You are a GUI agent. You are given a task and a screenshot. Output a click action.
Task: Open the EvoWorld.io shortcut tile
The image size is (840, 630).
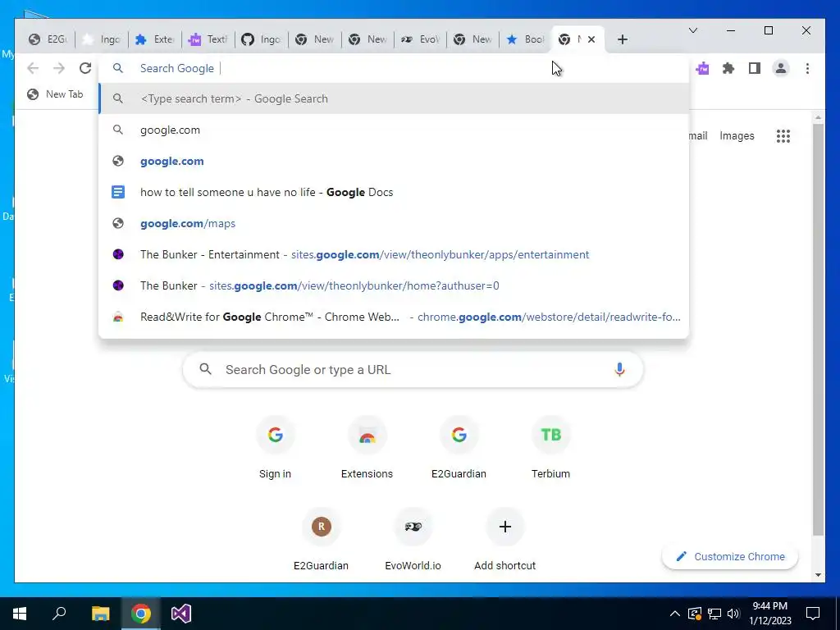click(413, 540)
